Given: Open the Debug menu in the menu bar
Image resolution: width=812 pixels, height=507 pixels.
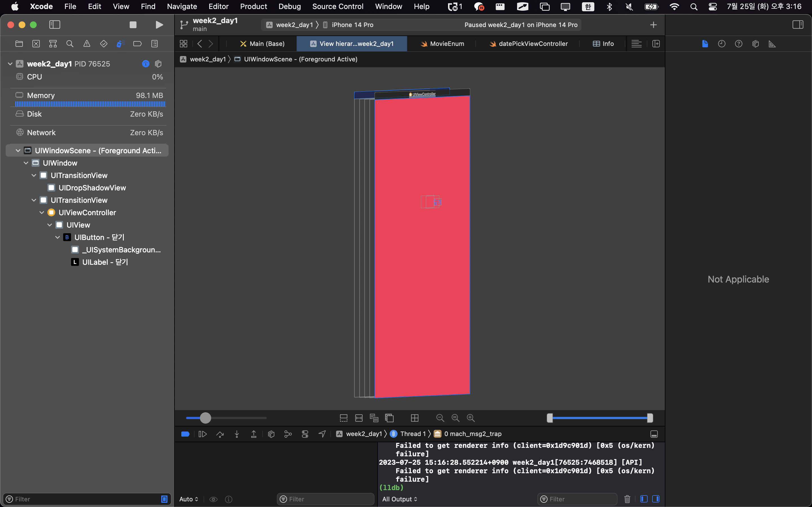Looking at the screenshot, I should tap(289, 6).
